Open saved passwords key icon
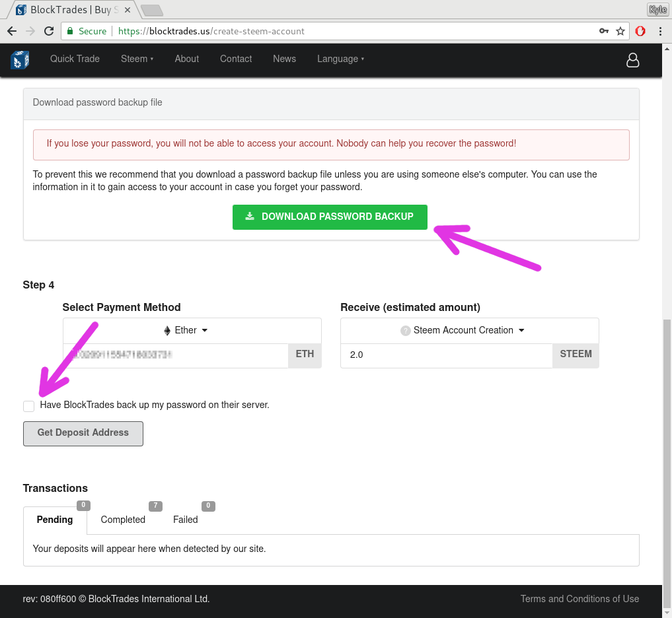Viewport: 672px width, 618px height. point(604,31)
